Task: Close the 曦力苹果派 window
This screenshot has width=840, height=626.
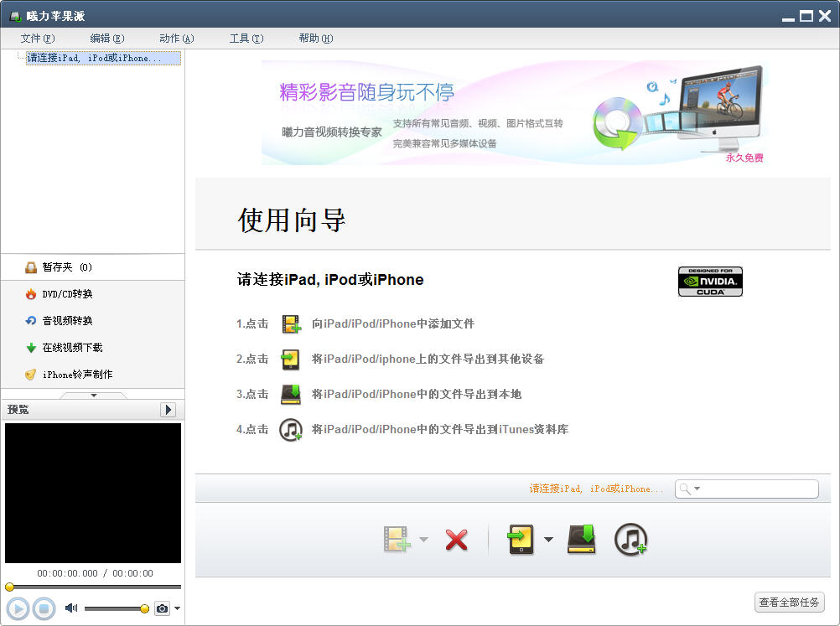Action: (x=825, y=16)
